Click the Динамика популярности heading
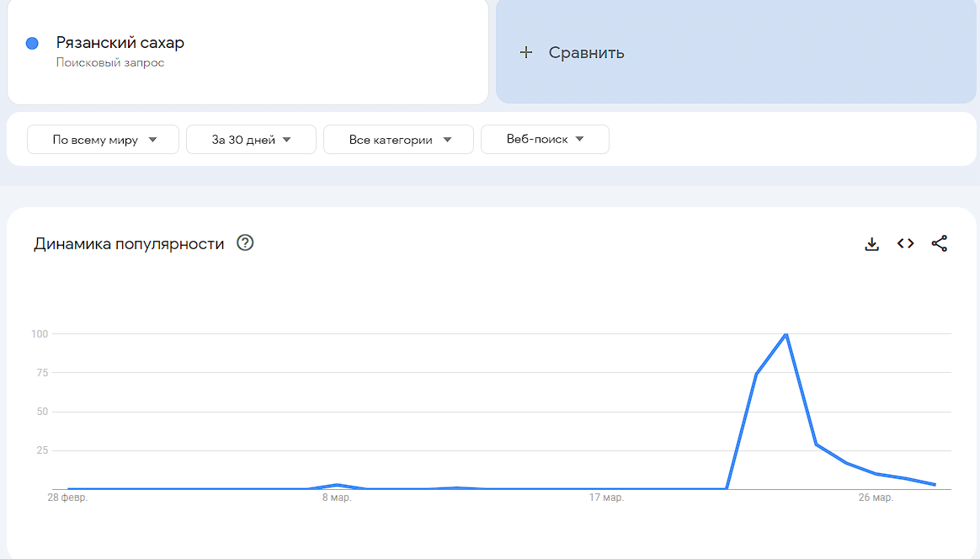The width and height of the screenshot is (980, 559). coord(129,244)
